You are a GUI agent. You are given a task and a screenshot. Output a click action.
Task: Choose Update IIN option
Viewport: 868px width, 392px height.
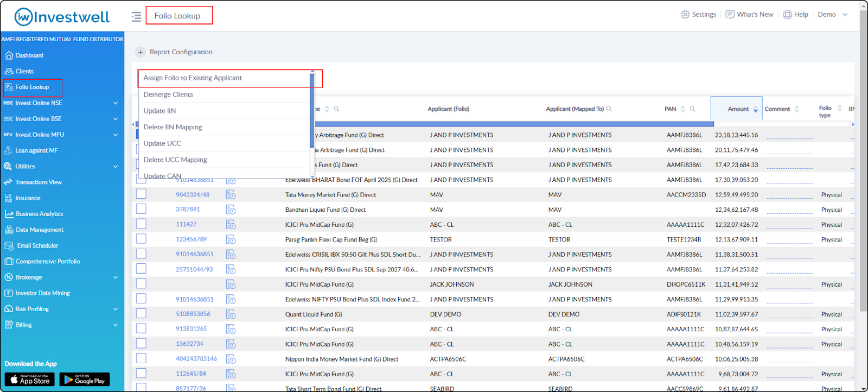coord(225,111)
